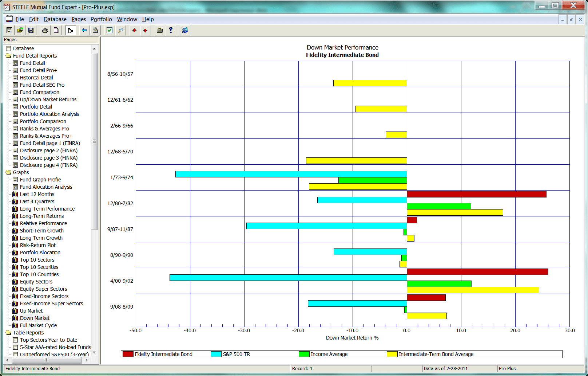Restore the inner document window
The height and width of the screenshot is (376, 588).
pos(571,19)
